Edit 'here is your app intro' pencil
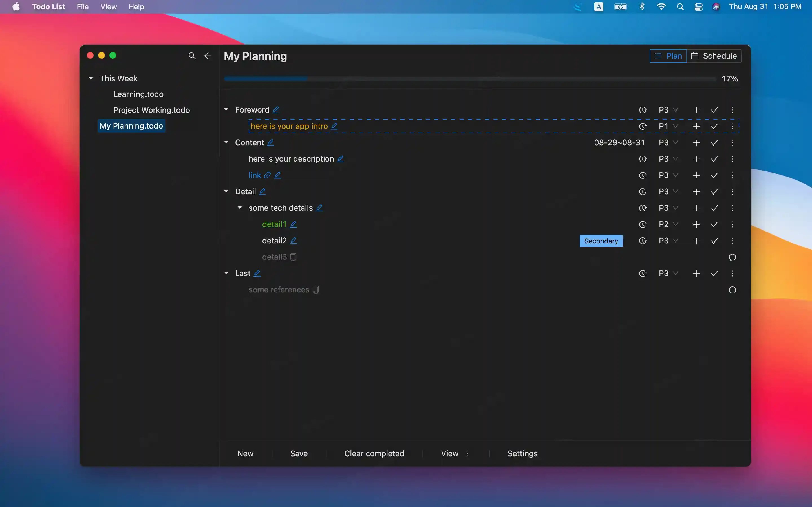The height and width of the screenshot is (507, 812). 334,126
